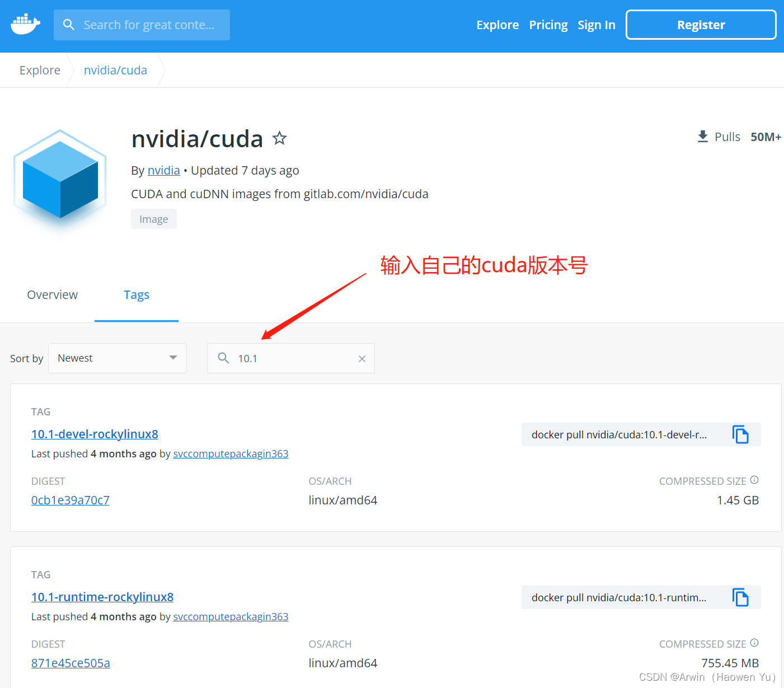Open digest 0cb1e39a70c7
The height and width of the screenshot is (688, 784).
coord(71,500)
